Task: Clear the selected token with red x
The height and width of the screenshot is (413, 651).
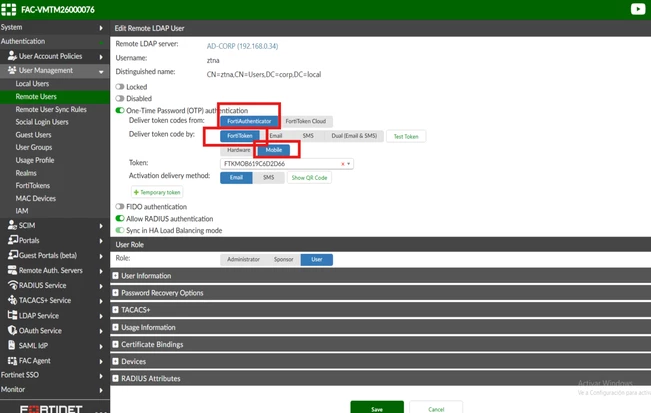Action: [x=343, y=164]
